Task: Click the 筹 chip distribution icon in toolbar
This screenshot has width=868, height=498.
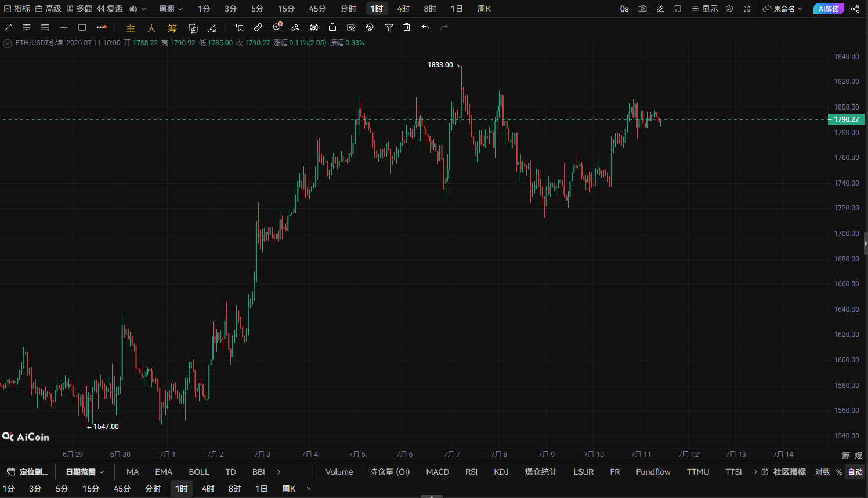Action: 172,28
